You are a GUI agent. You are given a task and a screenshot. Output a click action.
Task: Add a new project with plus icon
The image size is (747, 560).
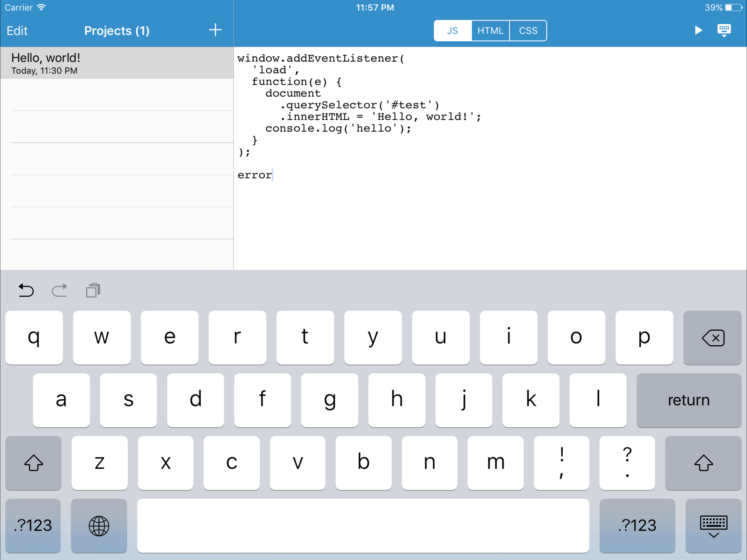click(x=215, y=30)
